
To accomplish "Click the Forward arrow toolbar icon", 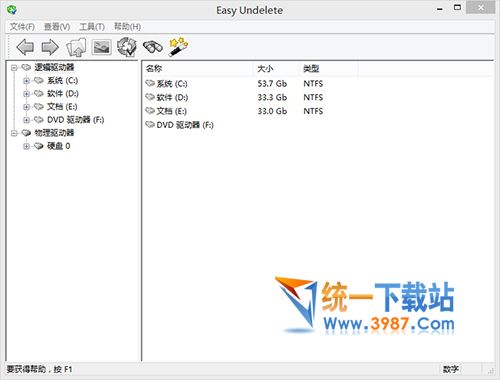I will pyautogui.click(x=50, y=47).
